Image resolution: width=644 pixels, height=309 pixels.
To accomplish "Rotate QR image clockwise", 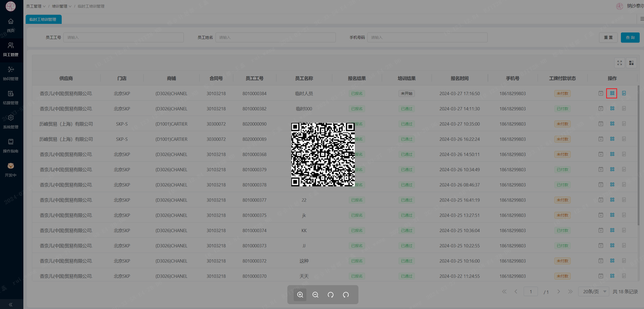I will click(331, 295).
